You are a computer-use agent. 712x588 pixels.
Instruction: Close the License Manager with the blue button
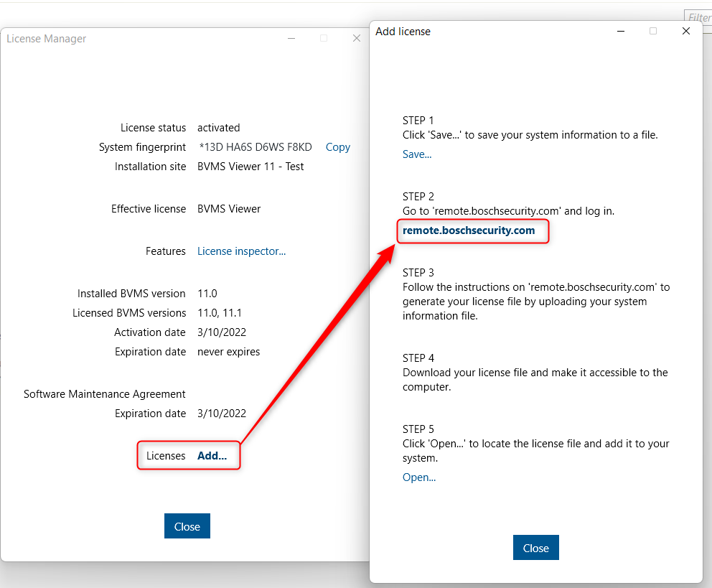pyautogui.click(x=187, y=526)
